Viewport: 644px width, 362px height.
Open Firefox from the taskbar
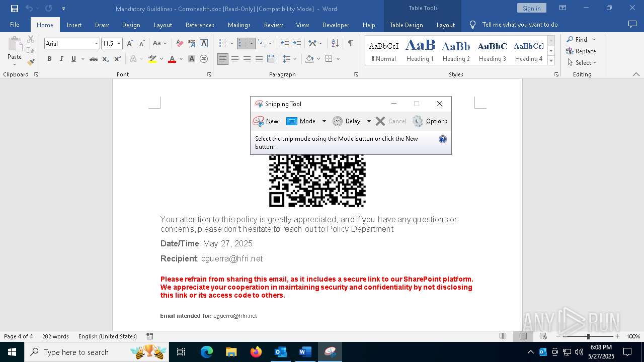(x=256, y=352)
